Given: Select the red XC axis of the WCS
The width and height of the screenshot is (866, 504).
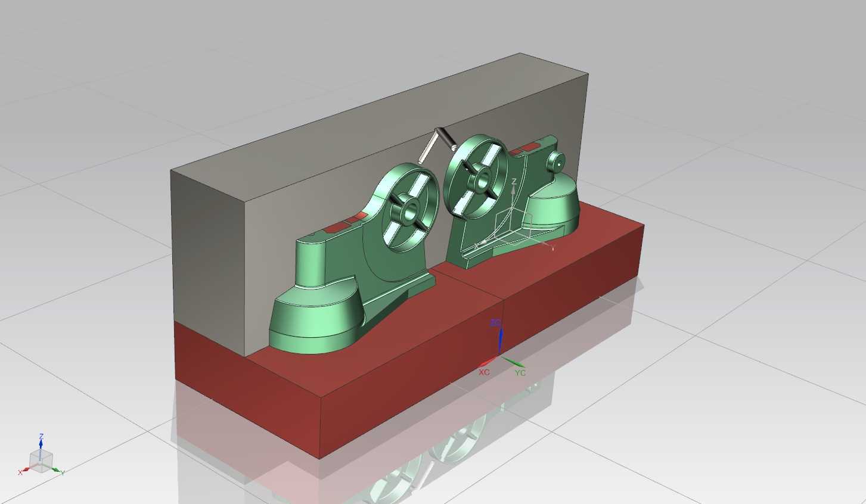Looking at the screenshot, I should [x=488, y=362].
